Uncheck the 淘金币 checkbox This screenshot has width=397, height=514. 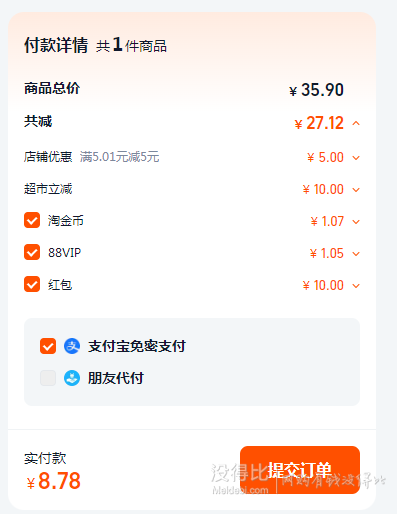click(32, 220)
